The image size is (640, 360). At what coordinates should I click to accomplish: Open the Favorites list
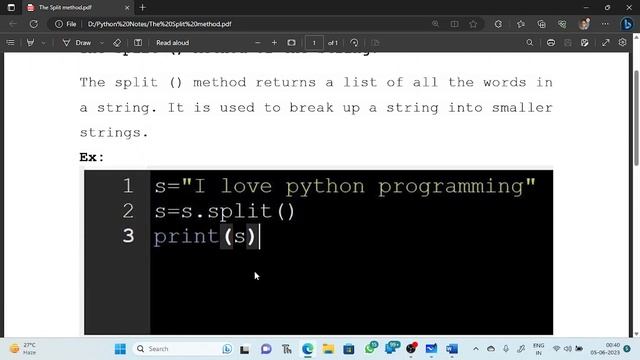point(520,24)
